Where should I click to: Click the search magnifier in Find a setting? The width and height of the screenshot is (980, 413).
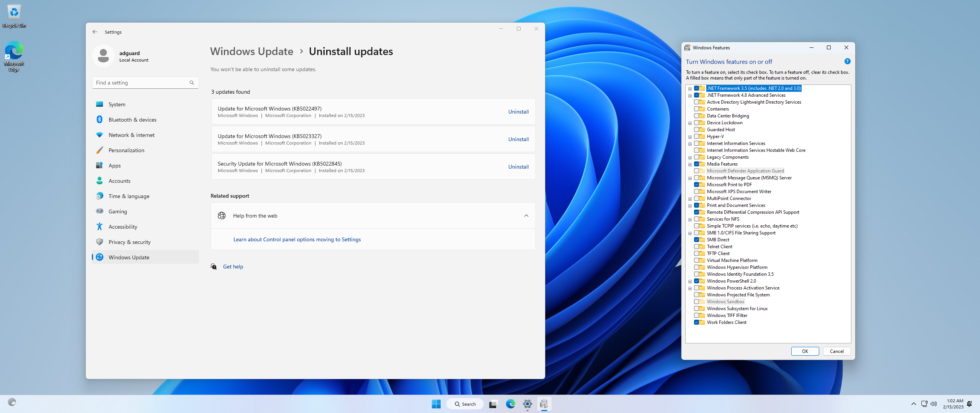pyautogui.click(x=192, y=83)
